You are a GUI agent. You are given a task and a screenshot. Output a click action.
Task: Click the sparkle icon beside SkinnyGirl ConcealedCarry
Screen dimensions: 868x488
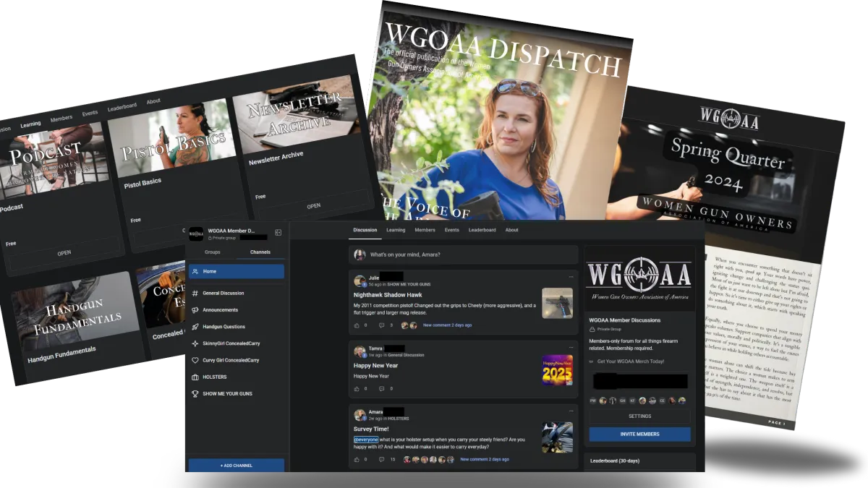click(195, 343)
